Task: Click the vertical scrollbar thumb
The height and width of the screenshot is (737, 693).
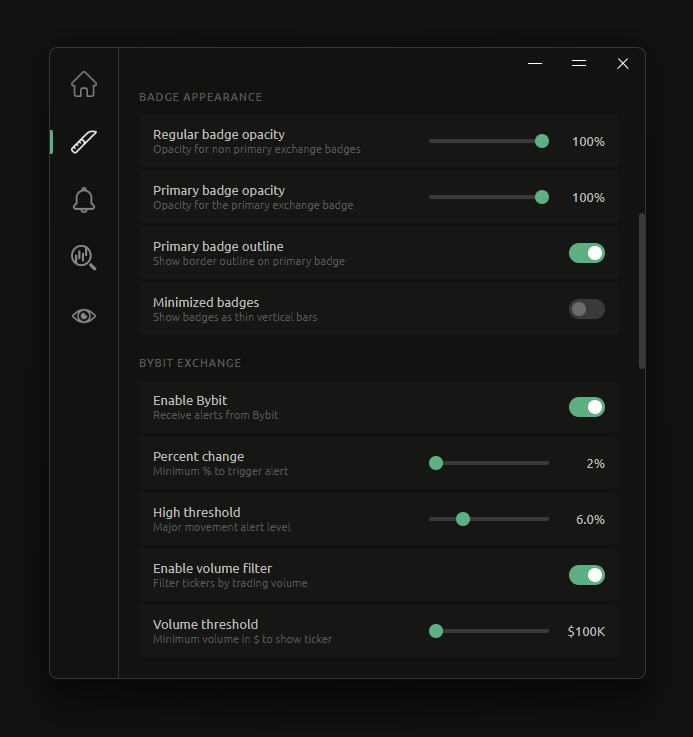Action: click(x=642, y=291)
